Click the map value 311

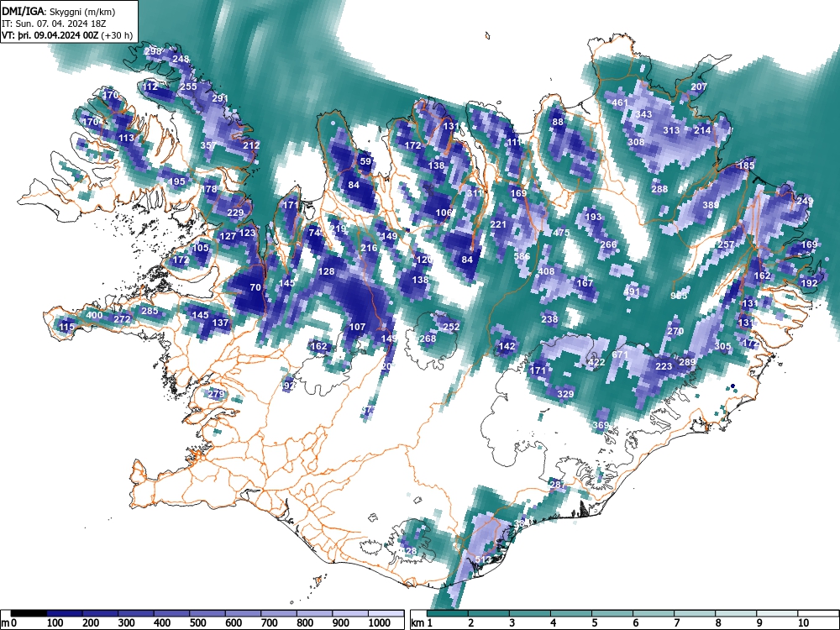(x=475, y=193)
